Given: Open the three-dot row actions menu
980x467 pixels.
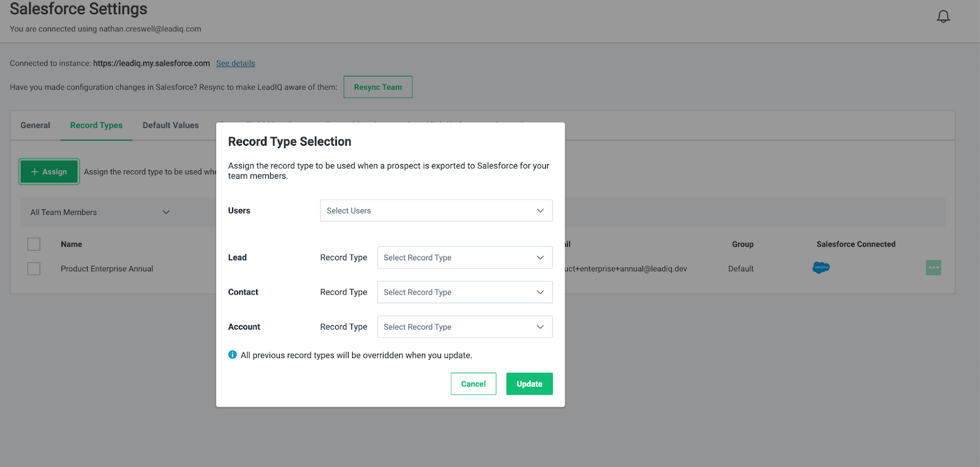Looking at the screenshot, I should [x=933, y=267].
